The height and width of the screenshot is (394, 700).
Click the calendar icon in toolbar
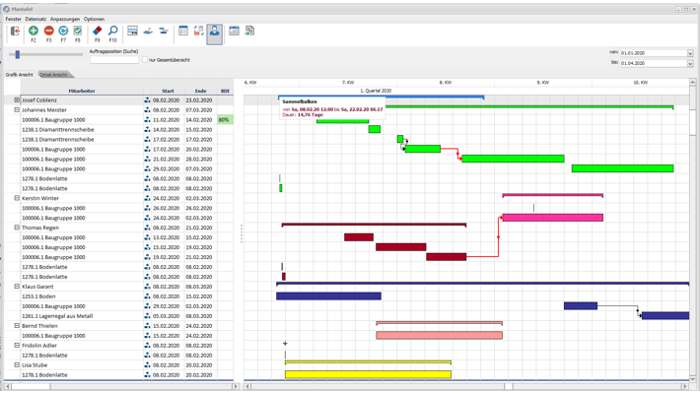(x=234, y=31)
